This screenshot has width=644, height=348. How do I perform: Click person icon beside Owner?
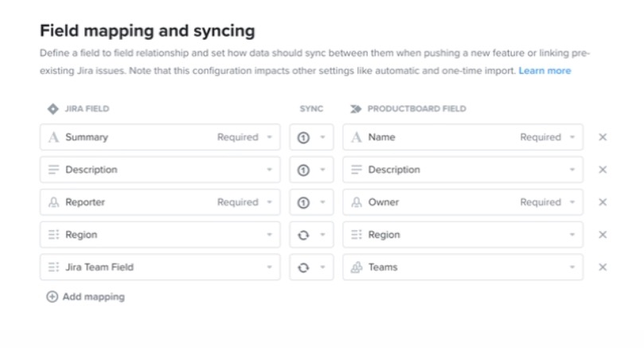click(357, 202)
